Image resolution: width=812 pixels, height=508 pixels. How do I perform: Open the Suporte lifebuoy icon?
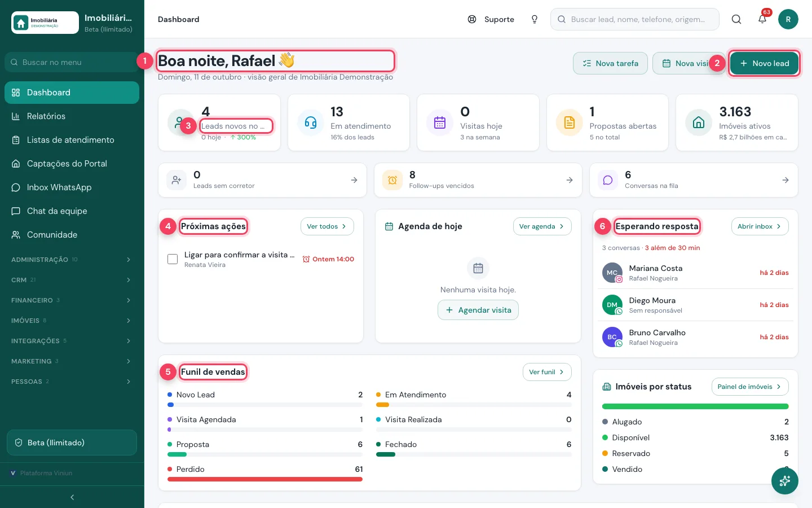tap(472, 19)
